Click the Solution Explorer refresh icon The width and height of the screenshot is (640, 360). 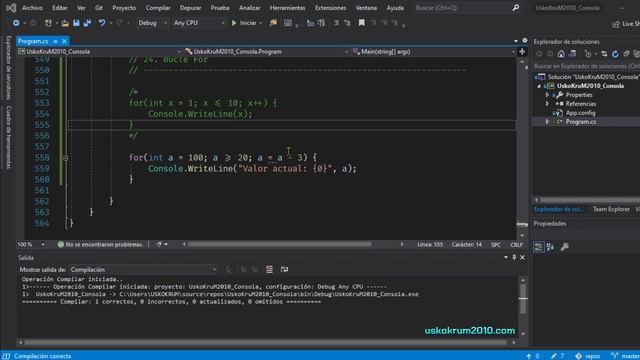[615, 54]
